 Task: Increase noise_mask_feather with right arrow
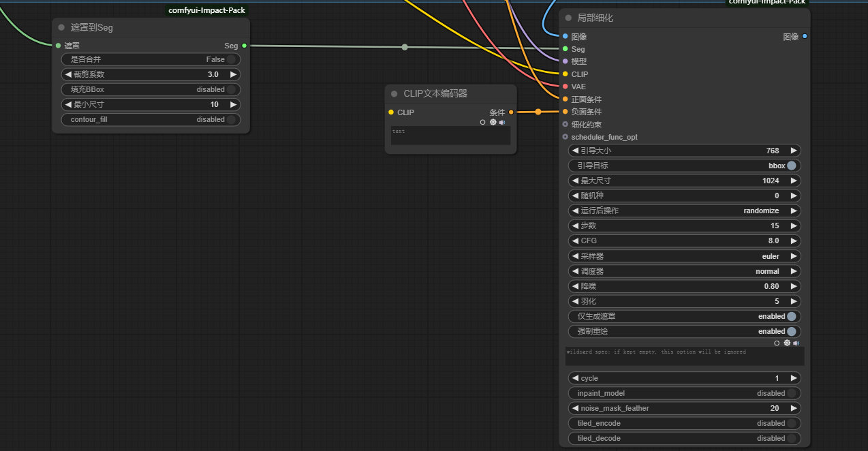[793, 408]
